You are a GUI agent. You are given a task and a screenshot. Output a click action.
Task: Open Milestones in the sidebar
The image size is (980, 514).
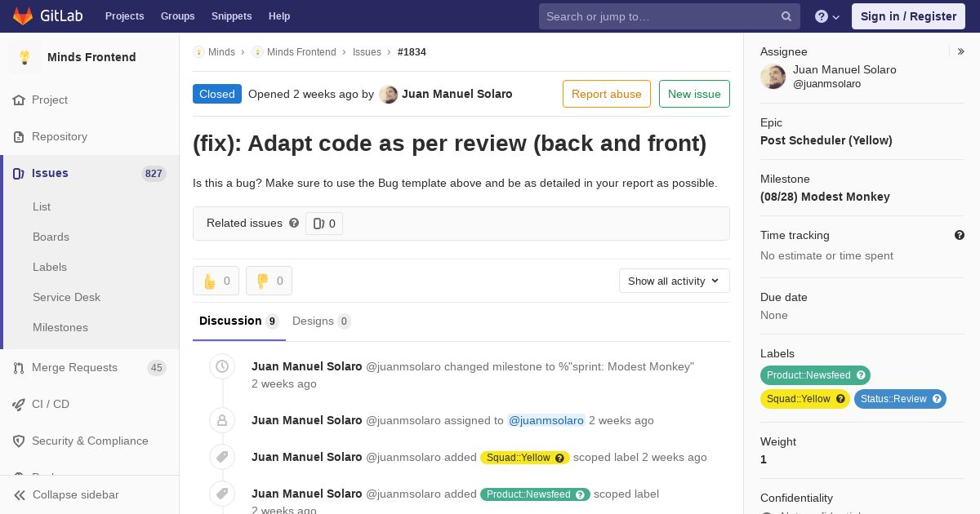pyautogui.click(x=60, y=327)
